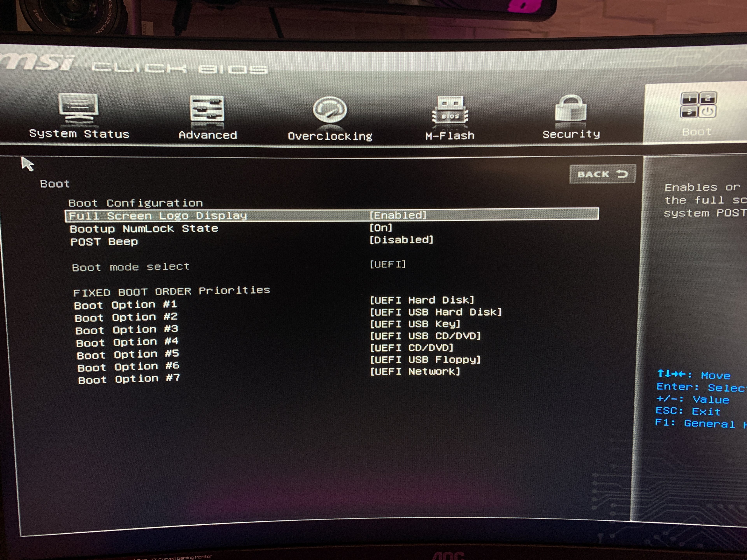Image resolution: width=747 pixels, height=560 pixels.
Task: Toggle POST Beep Disabled value
Action: [401, 240]
